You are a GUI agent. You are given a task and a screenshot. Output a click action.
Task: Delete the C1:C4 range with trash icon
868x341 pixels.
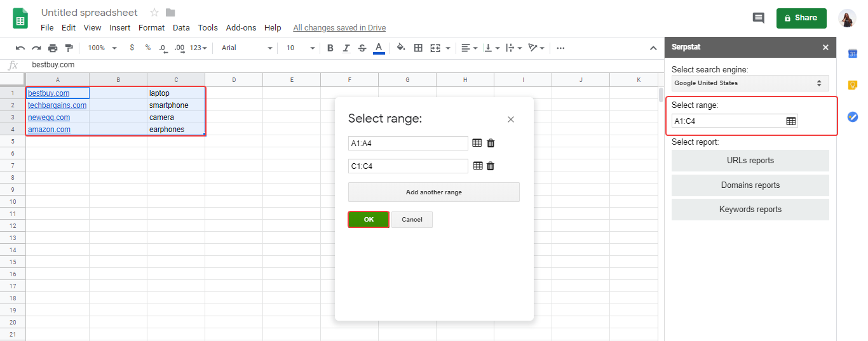pyautogui.click(x=491, y=166)
